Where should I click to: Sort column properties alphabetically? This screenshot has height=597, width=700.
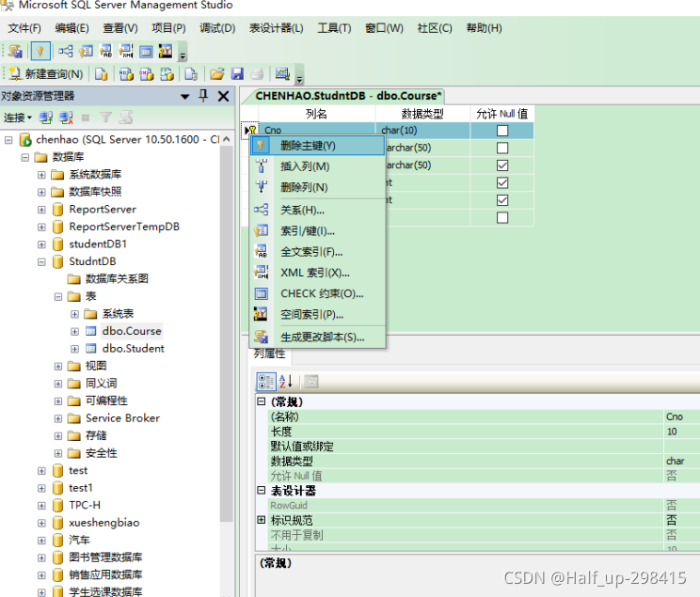286,382
